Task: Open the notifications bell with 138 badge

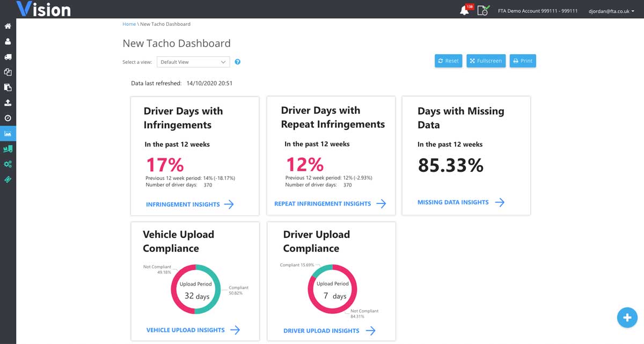Action: click(466, 10)
